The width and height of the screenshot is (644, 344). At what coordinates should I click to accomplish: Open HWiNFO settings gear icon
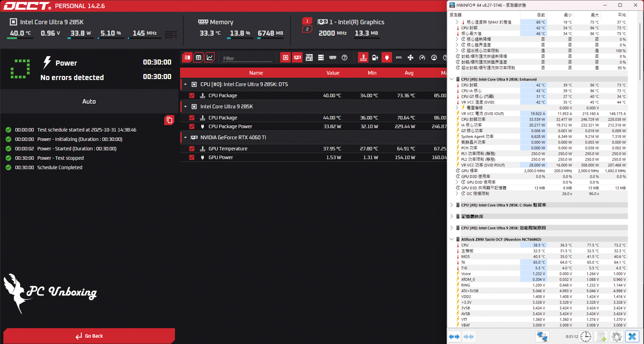tap(617, 337)
